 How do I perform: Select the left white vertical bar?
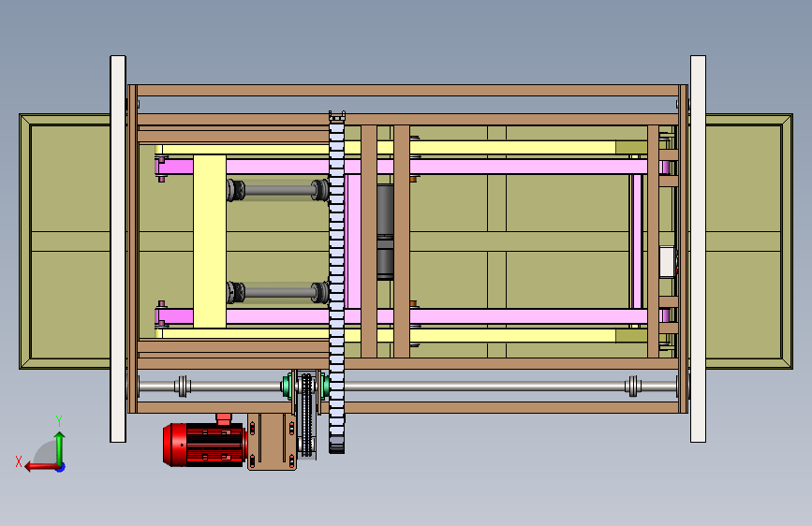point(118,249)
